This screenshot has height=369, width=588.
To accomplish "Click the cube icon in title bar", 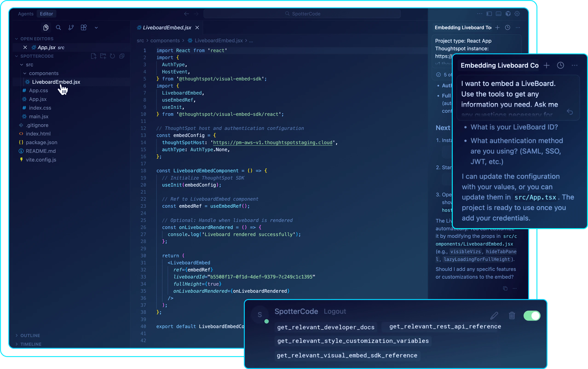I will click(508, 14).
